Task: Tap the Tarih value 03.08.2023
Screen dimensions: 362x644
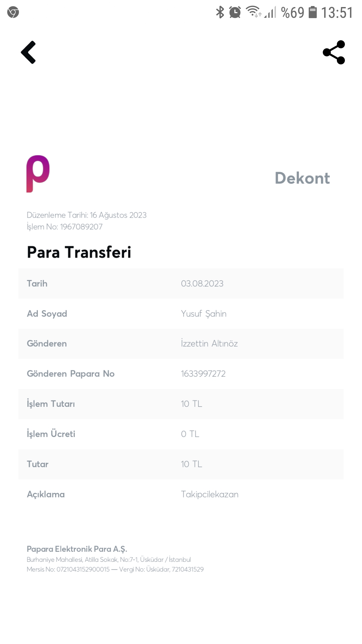Action: (202, 283)
